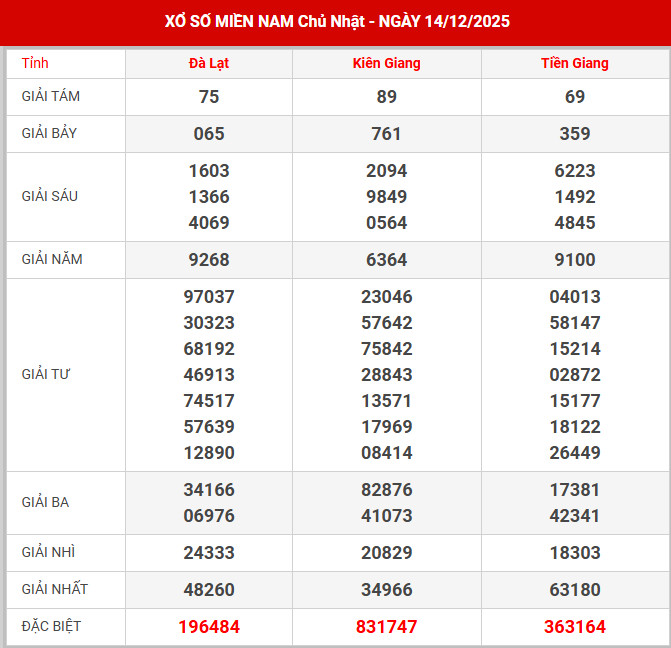Click the GIẢI NĂM row label
Image resolution: width=671 pixels, height=648 pixels.
coord(52,259)
